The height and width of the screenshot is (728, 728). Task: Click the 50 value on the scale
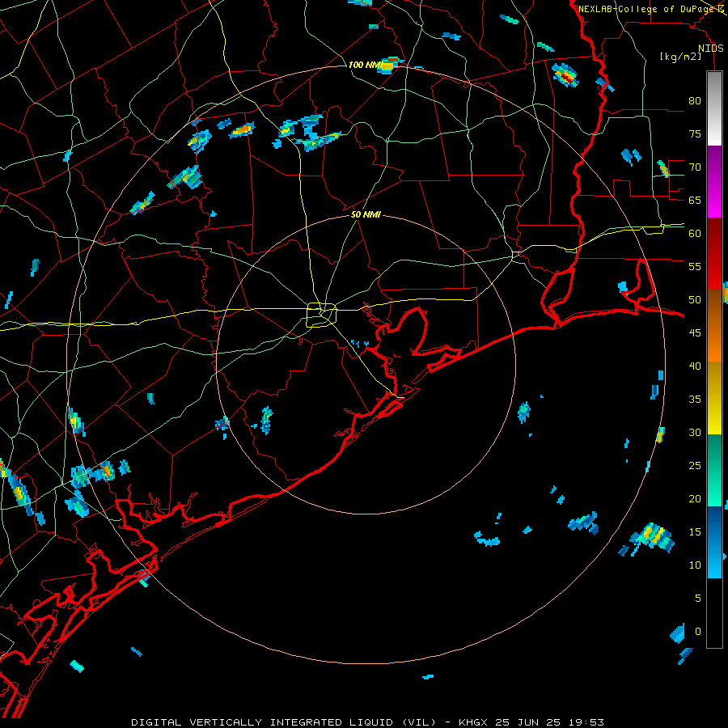click(x=695, y=299)
